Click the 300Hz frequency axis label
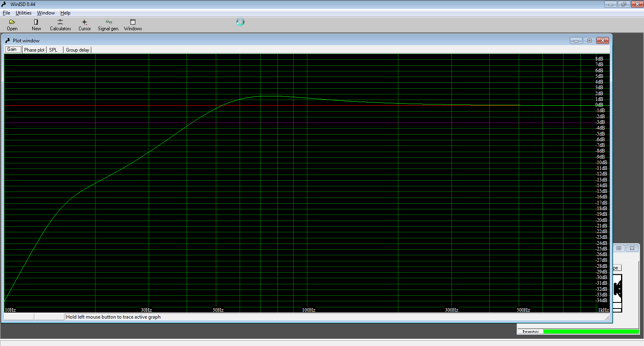Viewport: 644px width, 346px height. pyautogui.click(x=452, y=310)
